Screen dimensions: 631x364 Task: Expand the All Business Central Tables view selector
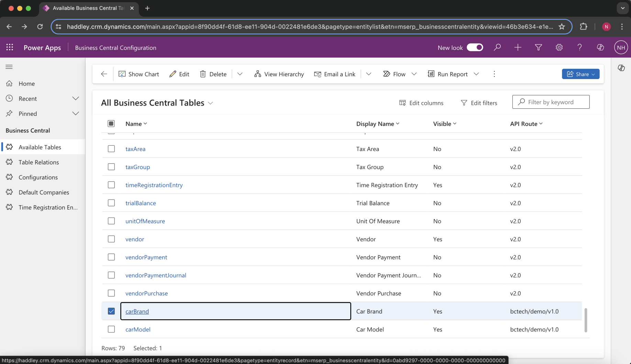[210, 103]
